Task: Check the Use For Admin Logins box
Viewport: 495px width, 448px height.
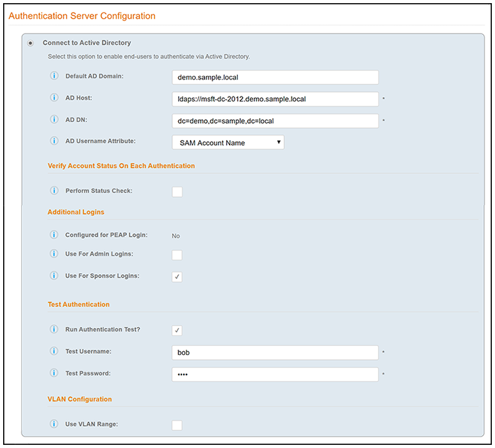Action: point(177,255)
